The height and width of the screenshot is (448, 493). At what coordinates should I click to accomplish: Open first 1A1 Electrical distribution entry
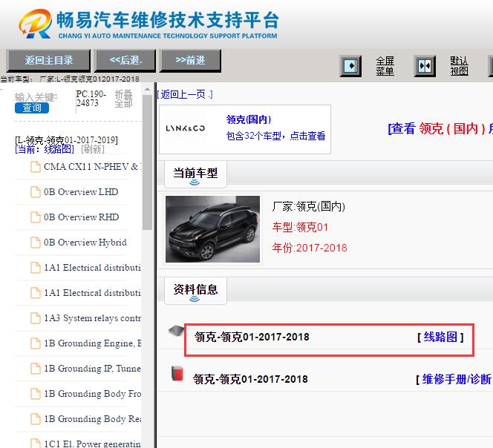coord(92,267)
